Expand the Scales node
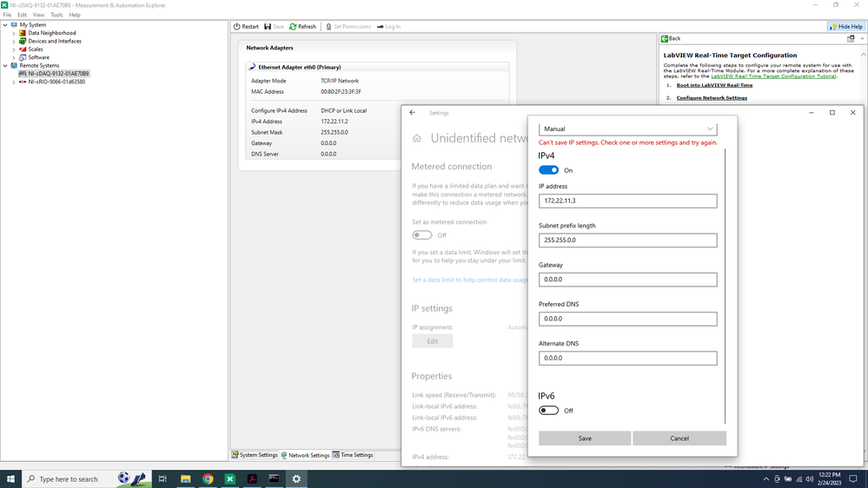 [x=14, y=49]
